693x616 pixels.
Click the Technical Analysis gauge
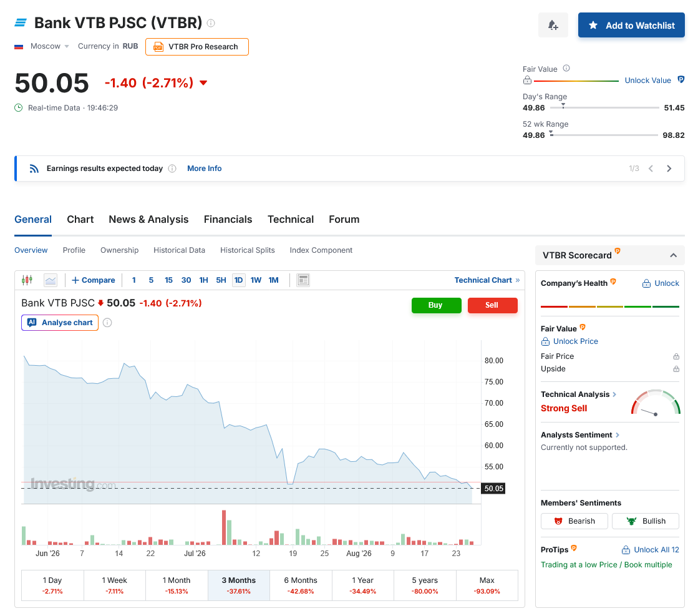(x=656, y=402)
